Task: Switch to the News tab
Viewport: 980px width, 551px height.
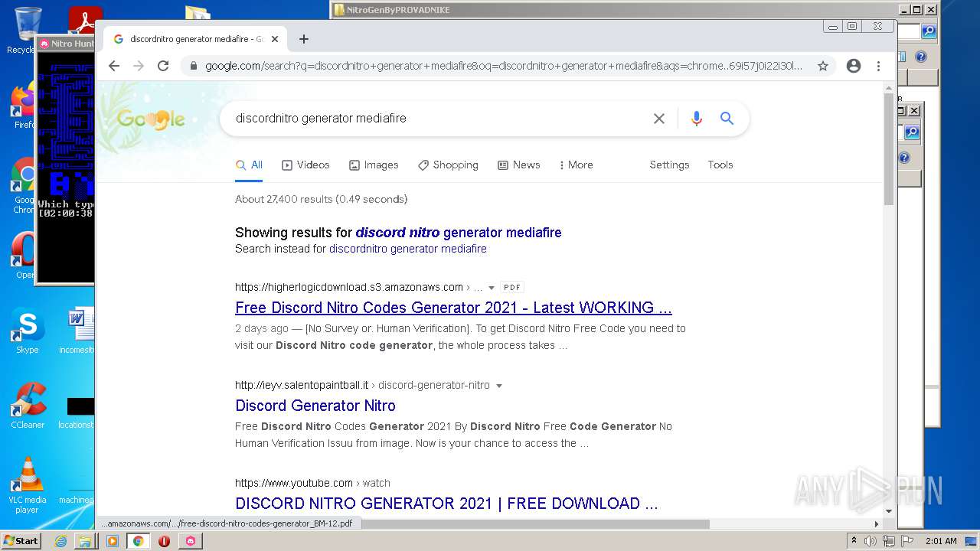Action: pyautogui.click(x=519, y=165)
